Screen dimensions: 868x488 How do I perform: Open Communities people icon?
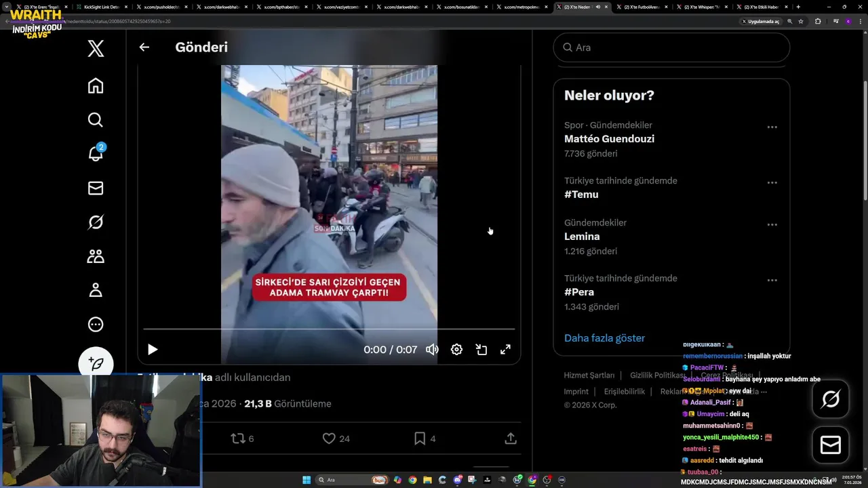click(96, 256)
